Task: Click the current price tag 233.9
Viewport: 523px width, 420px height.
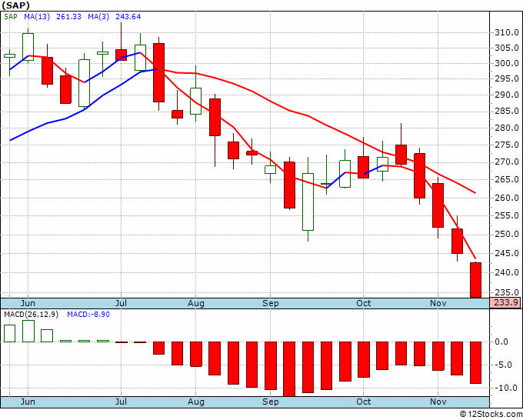Action: 505,302
